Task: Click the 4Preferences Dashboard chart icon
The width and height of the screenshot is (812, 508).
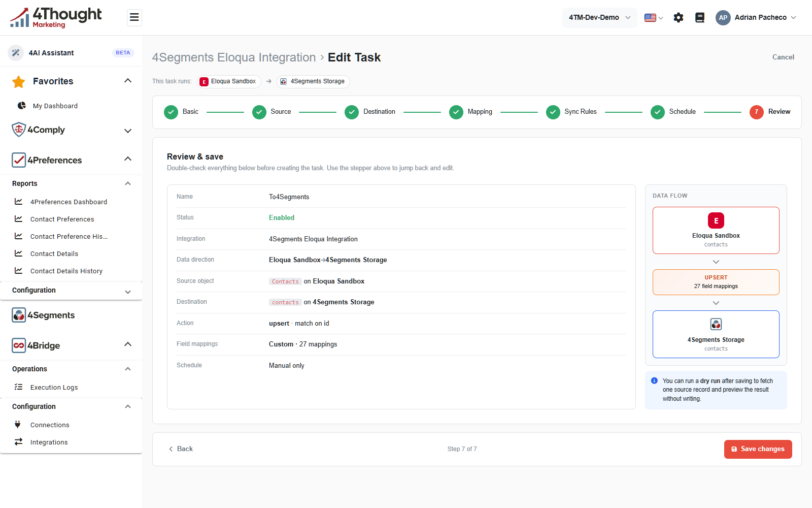Action: pyautogui.click(x=18, y=202)
